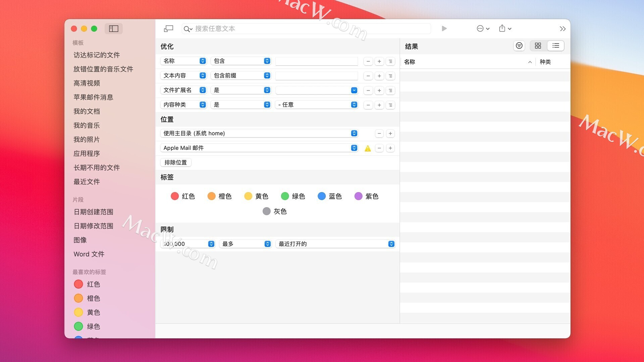
Task: Open the share toolbar menu
Action: [505, 28]
